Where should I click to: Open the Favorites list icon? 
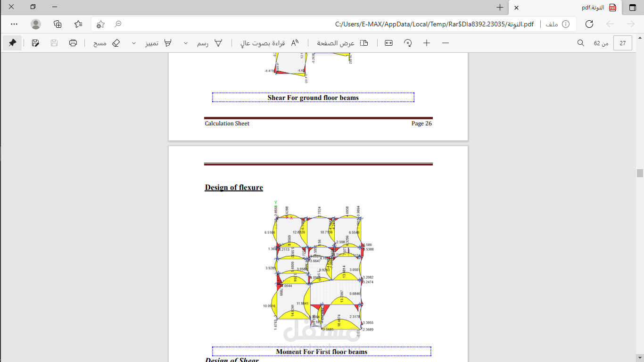pos(78,24)
